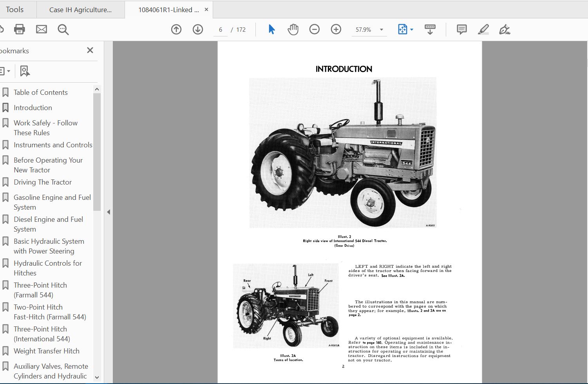This screenshot has width=588, height=384.
Task: Jump to Table of Contents bookmark
Action: pos(40,92)
